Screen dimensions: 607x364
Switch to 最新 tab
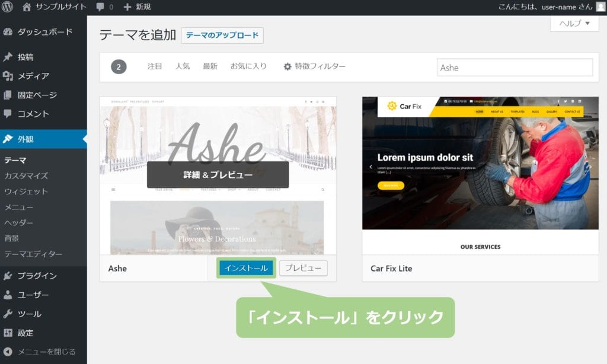tap(210, 66)
